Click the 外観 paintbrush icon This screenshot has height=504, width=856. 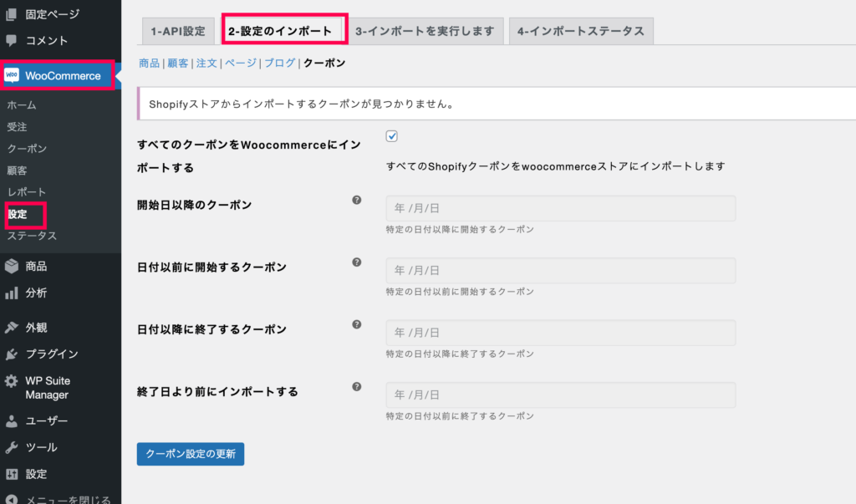pyautogui.click(x=12, y=327)
